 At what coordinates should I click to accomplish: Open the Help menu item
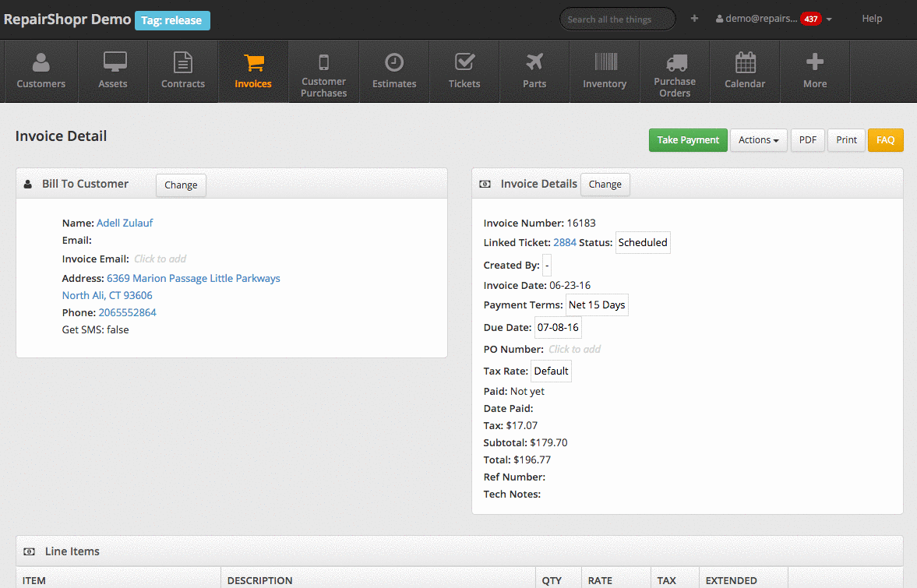pyautogui.click(x=872, y=19)
